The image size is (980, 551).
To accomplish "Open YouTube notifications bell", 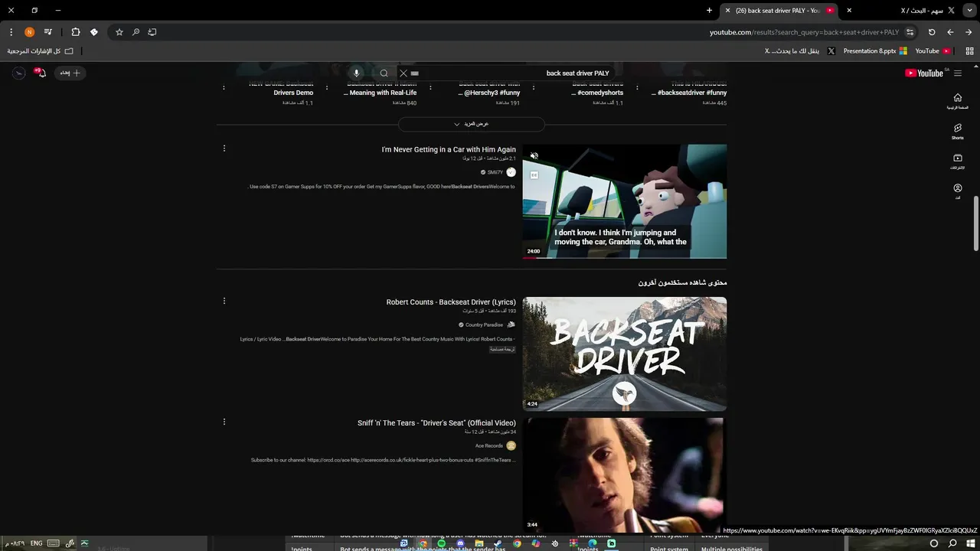I will (x=41, y=73).
